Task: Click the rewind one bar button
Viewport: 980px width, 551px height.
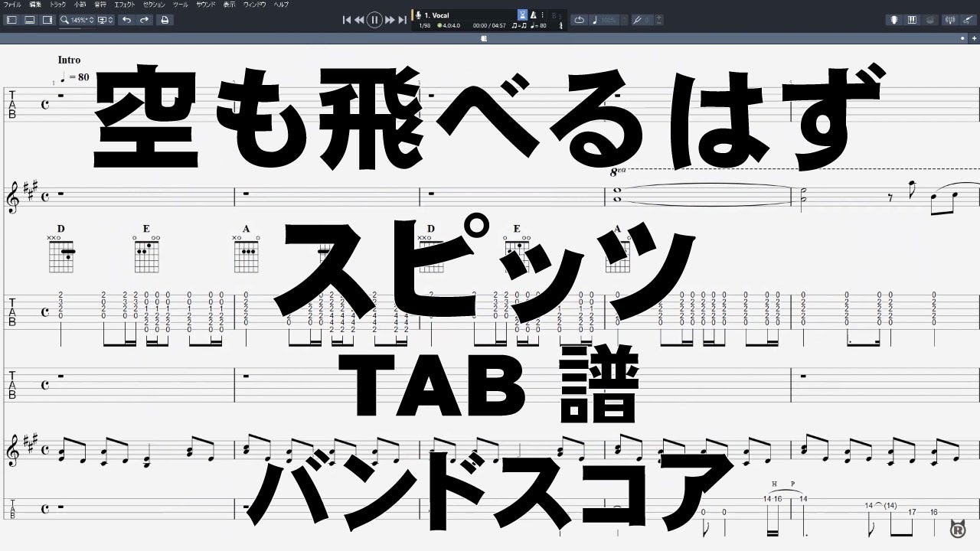Action: [x=359, y=20]
